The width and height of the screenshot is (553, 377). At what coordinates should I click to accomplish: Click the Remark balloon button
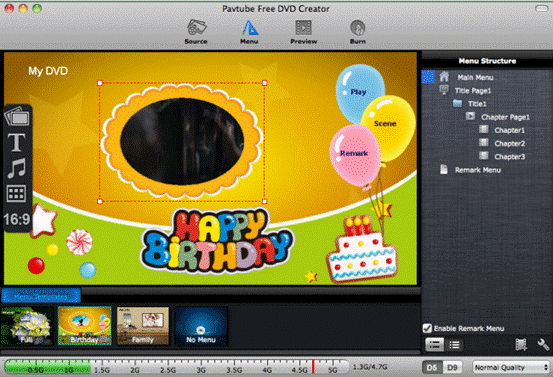point(354,154)
